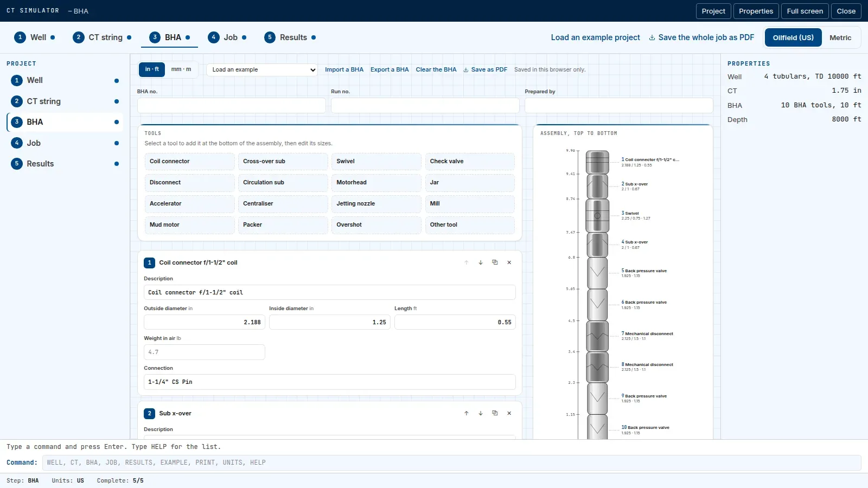Open Results in the project sidebar

[x=65, y=164]
